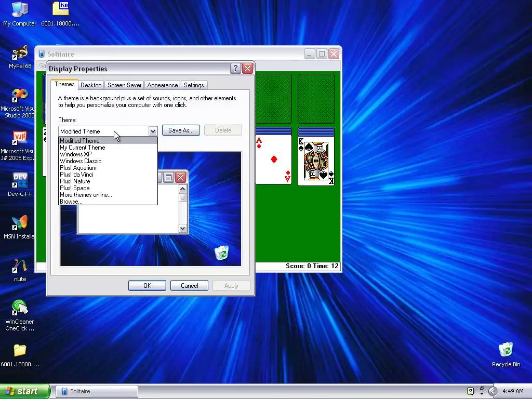Choose My Current Theme from the list
Viewport: 532px width, 399px height.
pos(108,147)
